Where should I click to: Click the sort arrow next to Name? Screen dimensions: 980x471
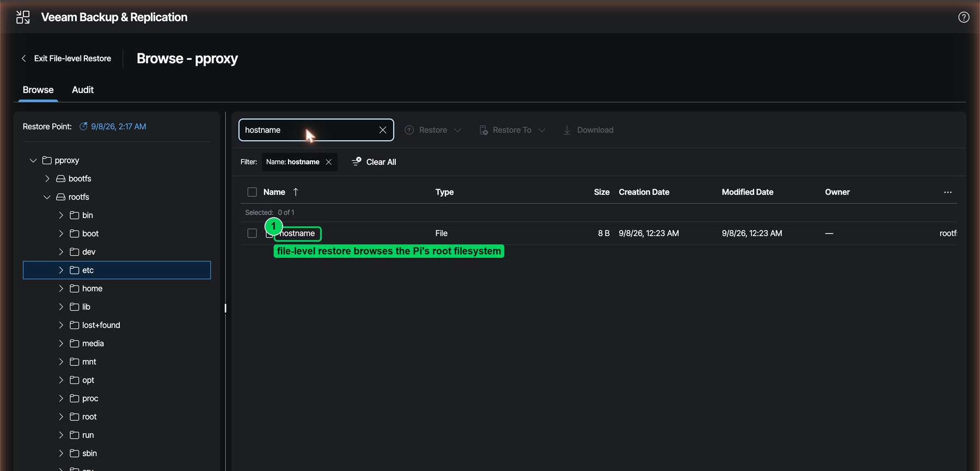pos(296,192)
